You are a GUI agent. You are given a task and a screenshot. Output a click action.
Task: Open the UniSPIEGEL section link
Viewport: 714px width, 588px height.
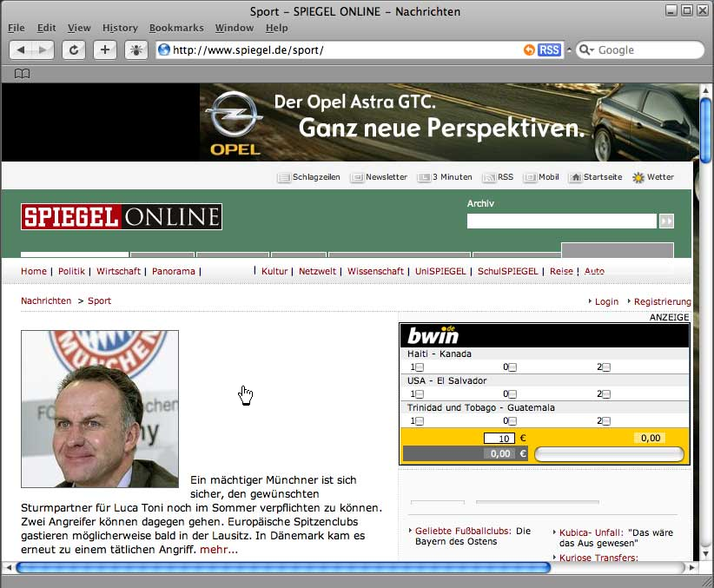(x=440, y=272)
